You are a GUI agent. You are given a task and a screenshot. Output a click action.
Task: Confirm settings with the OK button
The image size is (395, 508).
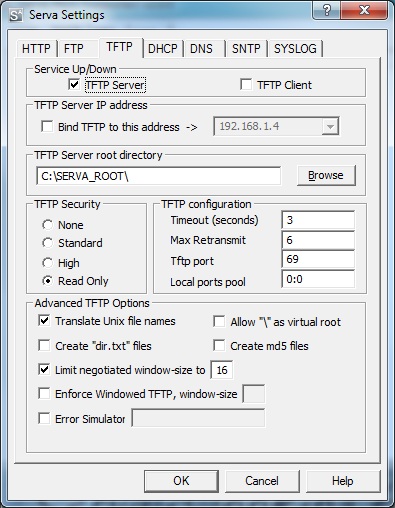pos(181,481)
